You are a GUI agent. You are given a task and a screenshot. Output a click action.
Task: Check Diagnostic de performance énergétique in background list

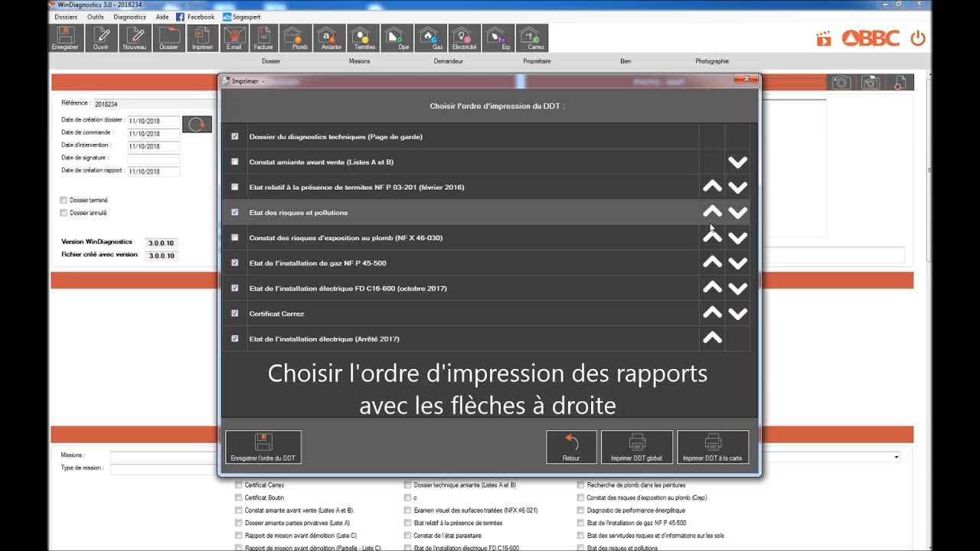(581, 510)
